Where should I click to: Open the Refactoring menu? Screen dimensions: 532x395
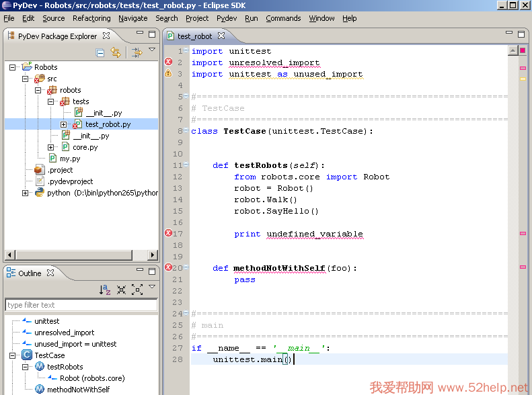pos(91,18)
